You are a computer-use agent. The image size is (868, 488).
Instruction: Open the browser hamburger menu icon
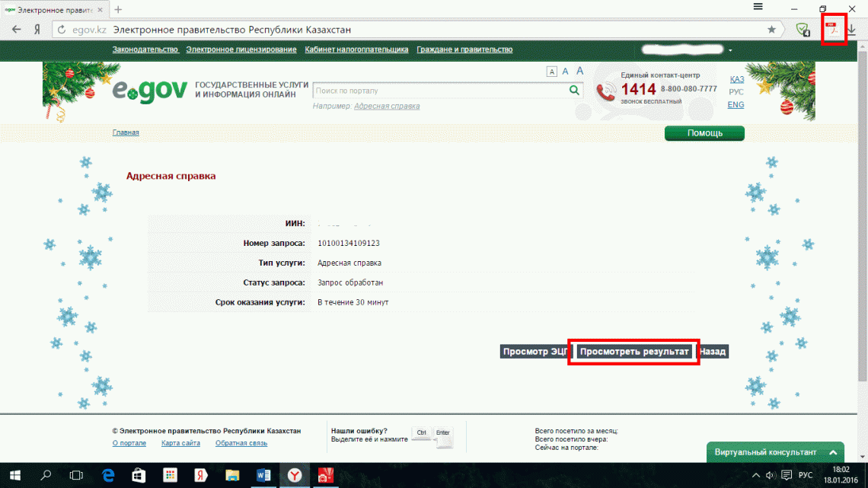click(758, 5)
